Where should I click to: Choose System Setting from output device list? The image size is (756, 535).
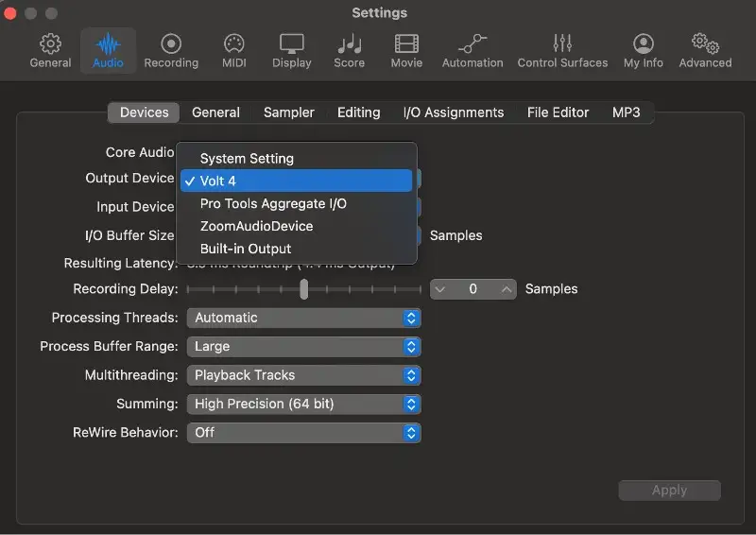click(x=247, y=159)
